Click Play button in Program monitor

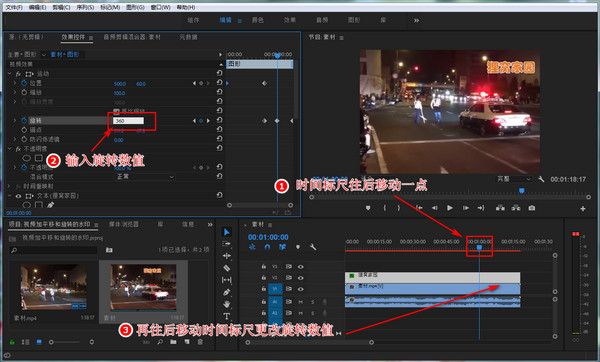tap(450, 208)
